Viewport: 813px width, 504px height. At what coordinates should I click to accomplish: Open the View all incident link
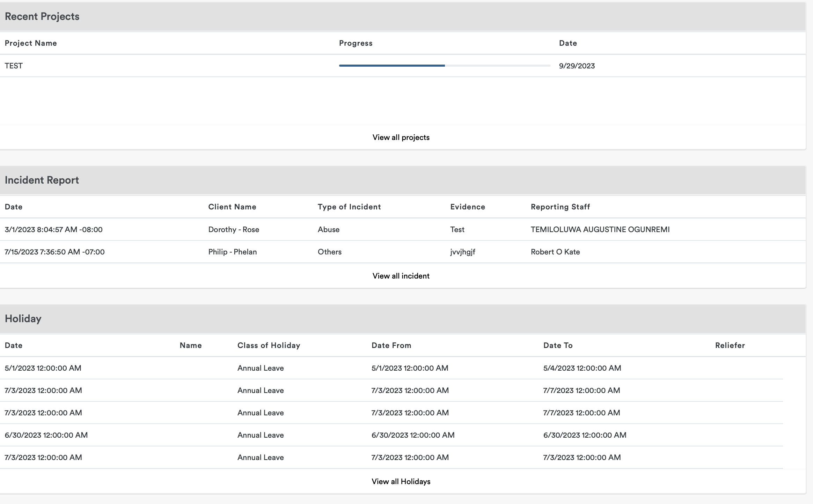click(x=401, y=276)
